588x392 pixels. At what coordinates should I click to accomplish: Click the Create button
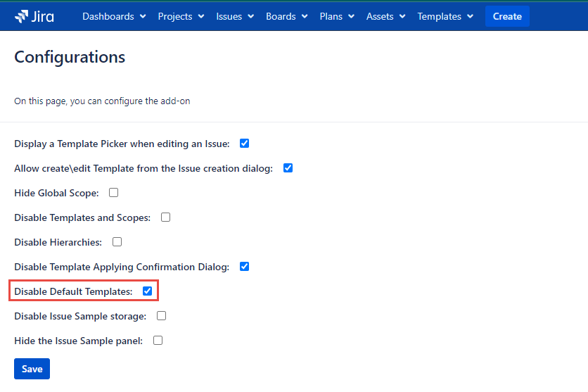point(507,16)
